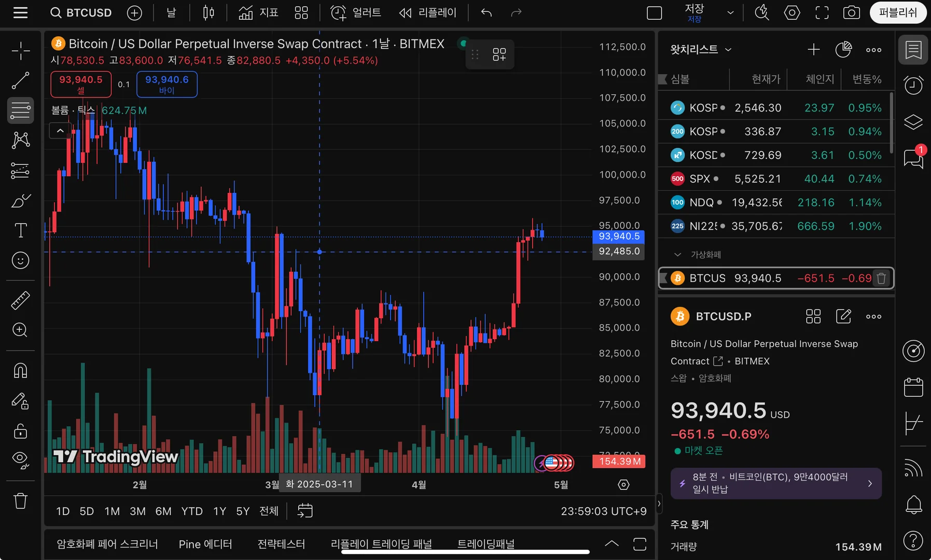The image size is (931, 560).
Task: Redo the chart action
Action: tap(516, 12)
